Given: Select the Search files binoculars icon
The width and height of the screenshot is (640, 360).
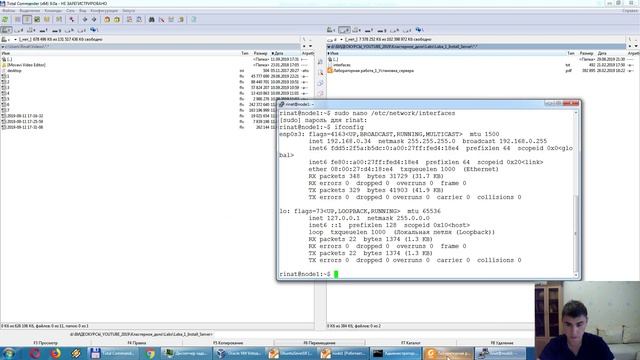Looking at the screenshot, I should point(151,19).
